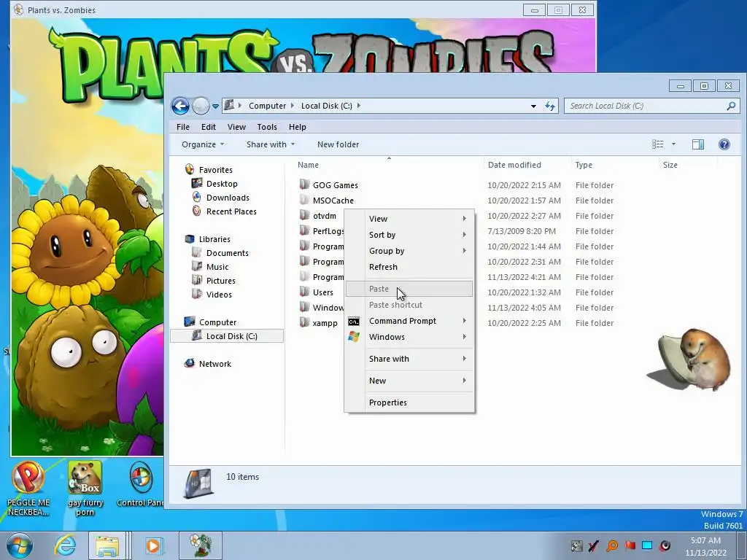Screen dimensions: 747x560
Task: Click Computer in address breadcrumb
Action: pos(267,106)
